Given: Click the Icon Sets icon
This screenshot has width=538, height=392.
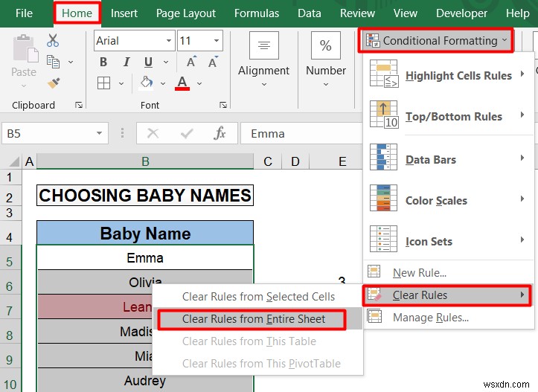Looking at the screenshot, I should coord(384,239).
